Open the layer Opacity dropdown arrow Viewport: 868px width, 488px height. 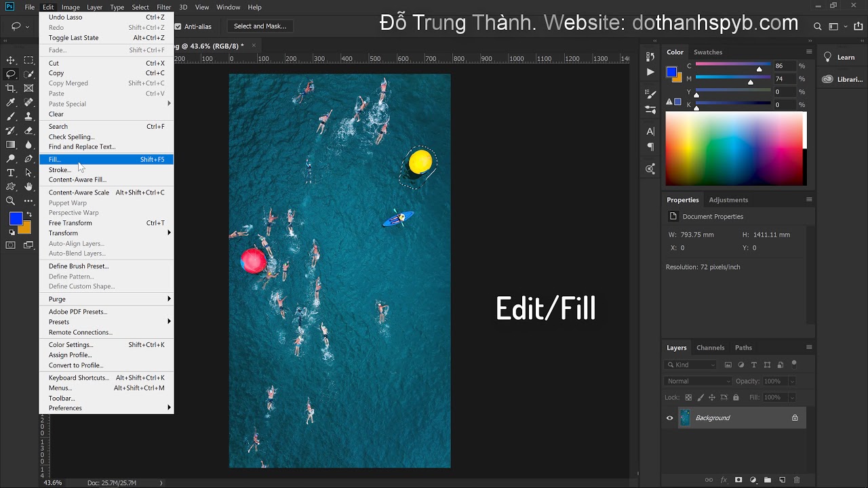(791, 381)
